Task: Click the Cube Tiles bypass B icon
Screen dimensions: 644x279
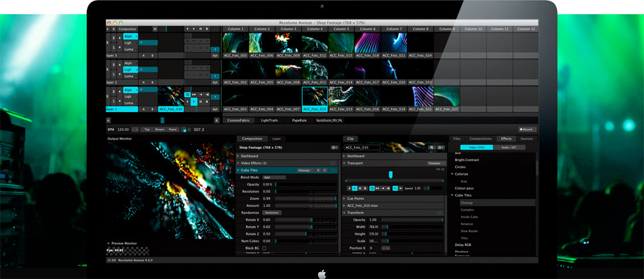Action: click(x=317, y=170)
